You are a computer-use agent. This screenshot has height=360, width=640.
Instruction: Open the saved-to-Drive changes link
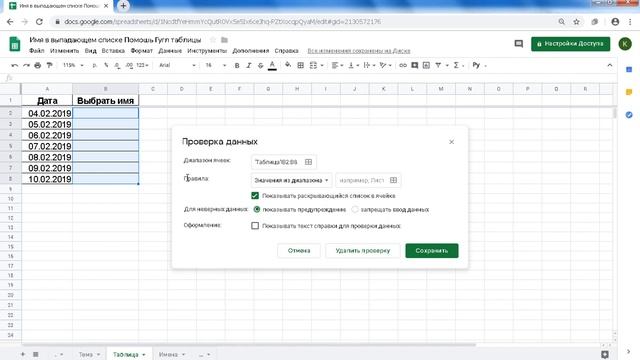(359, 51)
